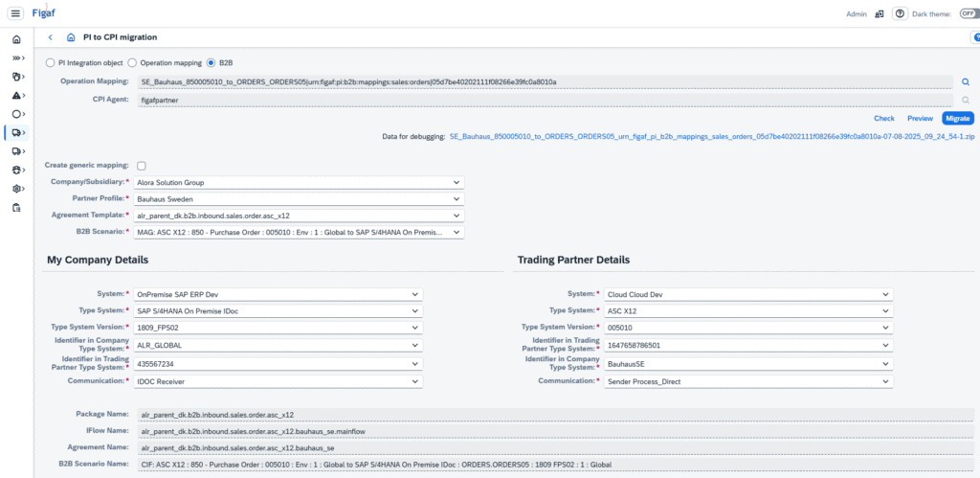Open the BauhausSE identifier dropdown

pyautogui.click(x=748, y=363)
